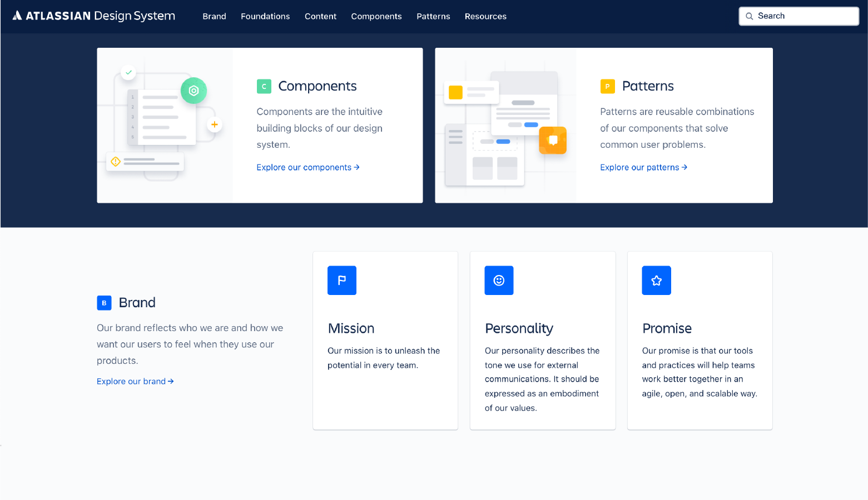Click the search magnifier icon
The image size is (868, 500).
pyautogui.click(x=750, y=16)
